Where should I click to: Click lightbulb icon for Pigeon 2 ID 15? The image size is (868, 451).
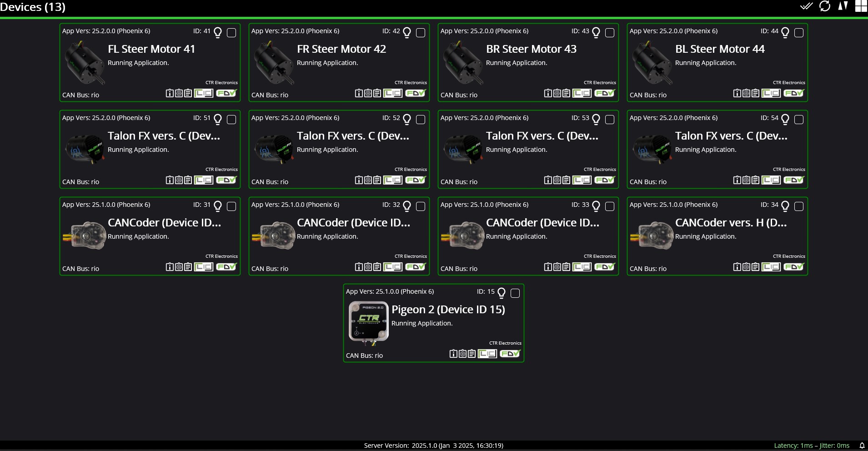pos(502,293)
